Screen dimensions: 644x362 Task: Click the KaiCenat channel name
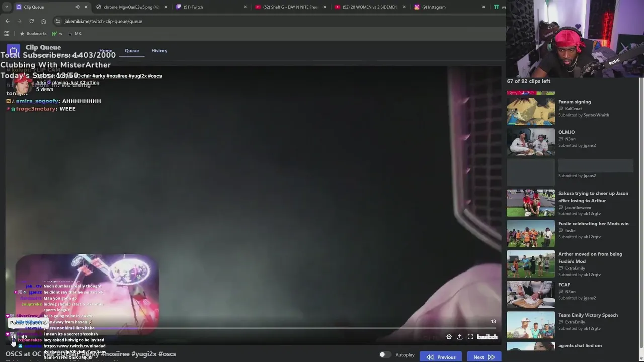(x=573, y=109)
